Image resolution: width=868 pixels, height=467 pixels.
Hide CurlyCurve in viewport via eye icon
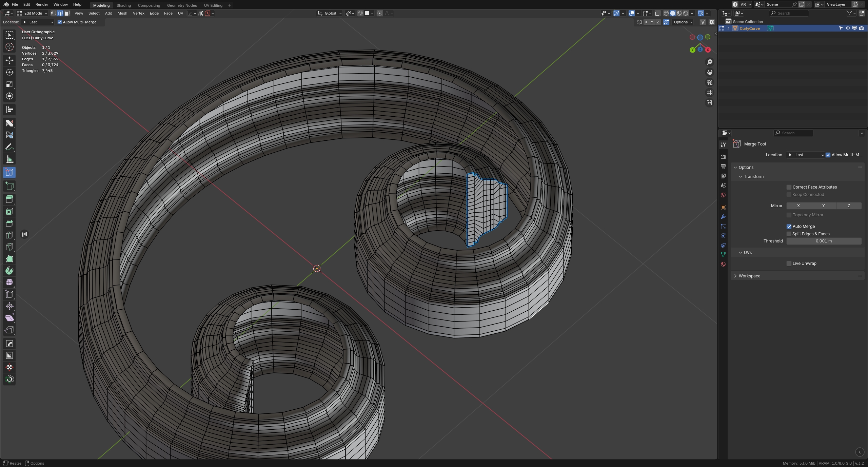click(847, 28)
